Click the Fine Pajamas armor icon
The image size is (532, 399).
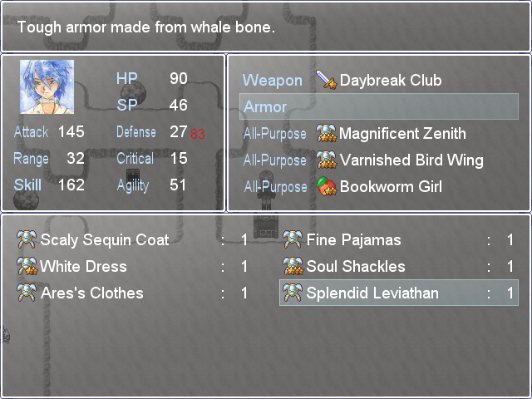[293, 239]
